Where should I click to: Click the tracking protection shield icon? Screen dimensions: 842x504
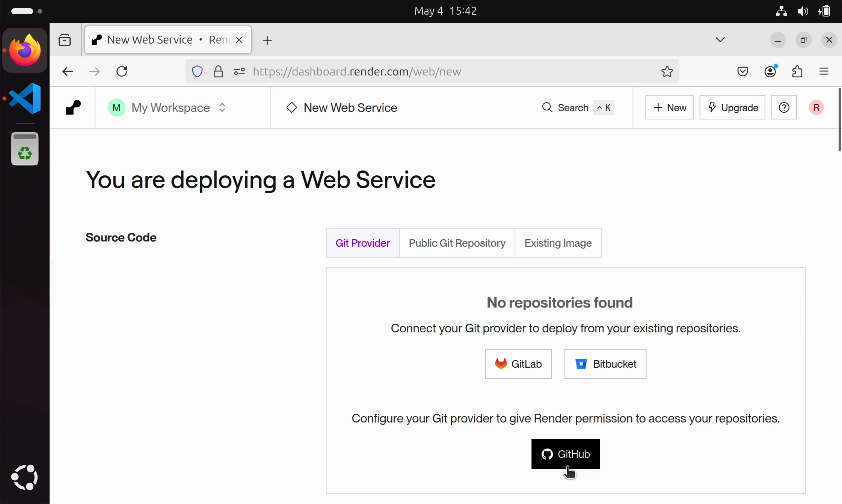coord(197,71)
